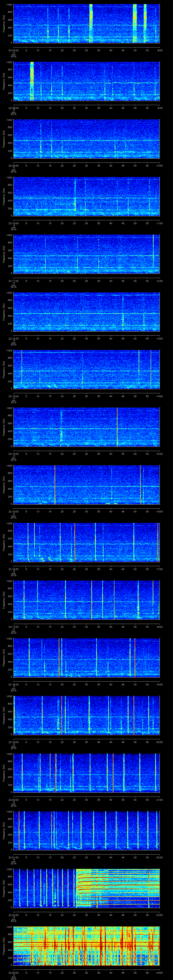
Task: Click the 22:08:00 start time label
Action: click(x=13, y=108)
